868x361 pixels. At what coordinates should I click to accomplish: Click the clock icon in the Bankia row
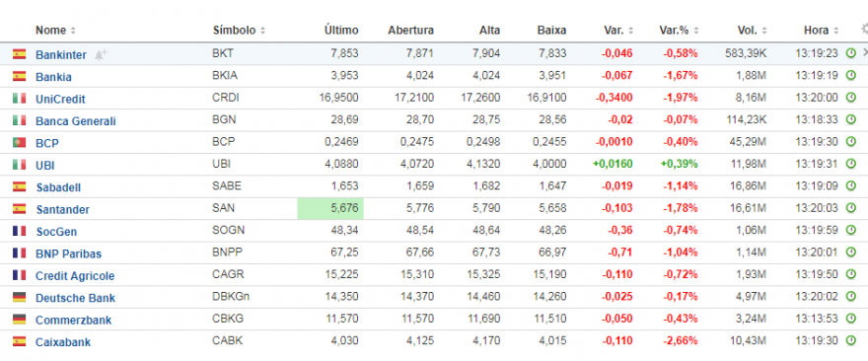851,76
